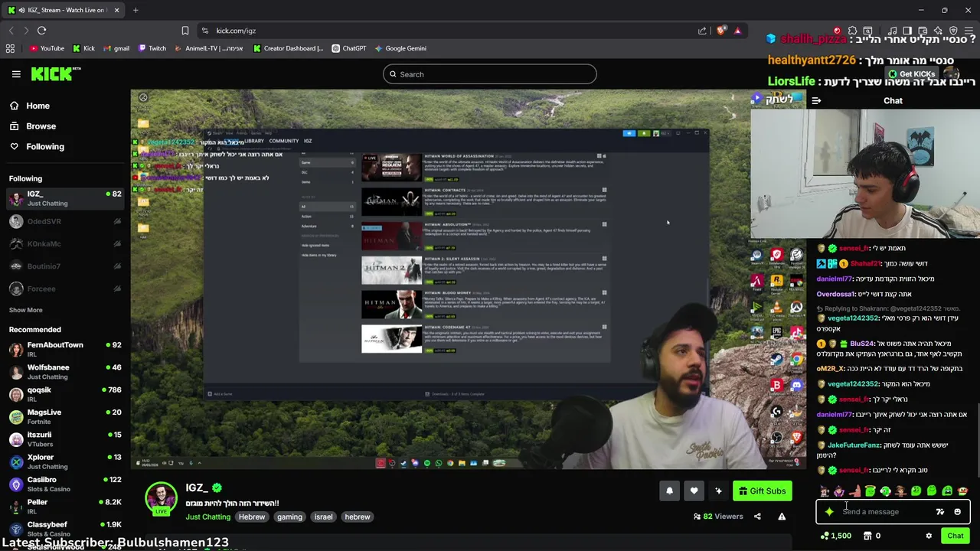Viewport: 980px width, 551px height.
Task: Click the israel tag
Action: [323, 517]
